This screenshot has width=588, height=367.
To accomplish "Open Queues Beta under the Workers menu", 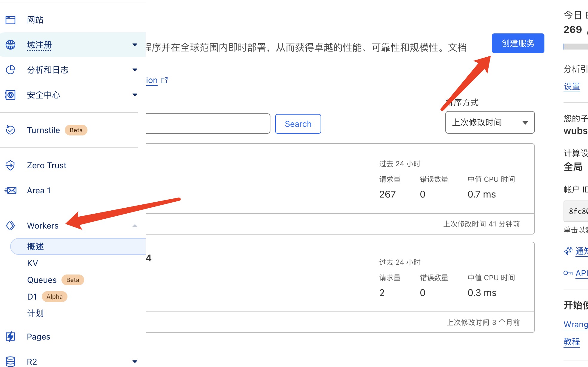I will click(x=42, y=280).
